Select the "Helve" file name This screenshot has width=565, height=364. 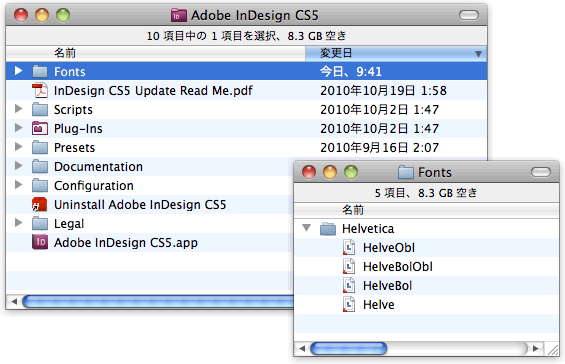pos(379,305)
